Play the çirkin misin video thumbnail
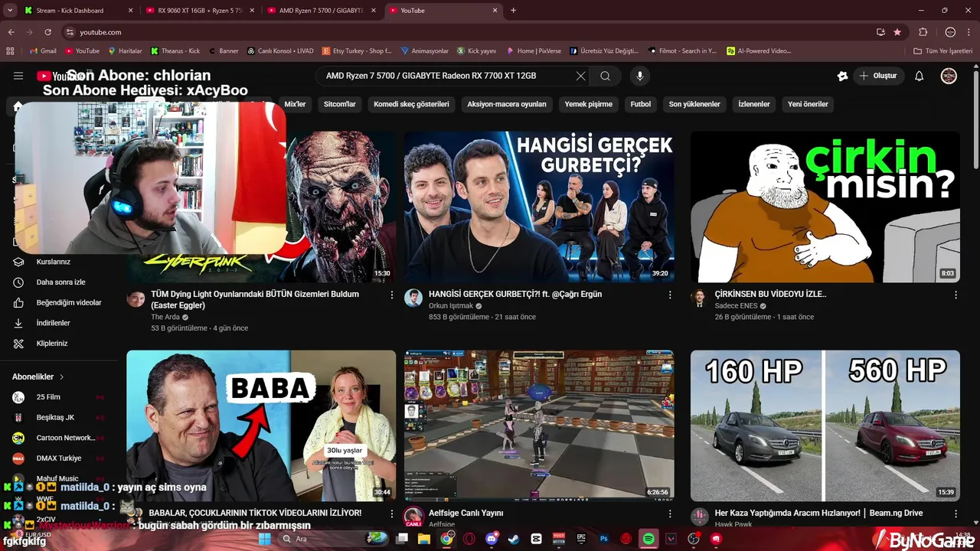 [x=825, y=207]
